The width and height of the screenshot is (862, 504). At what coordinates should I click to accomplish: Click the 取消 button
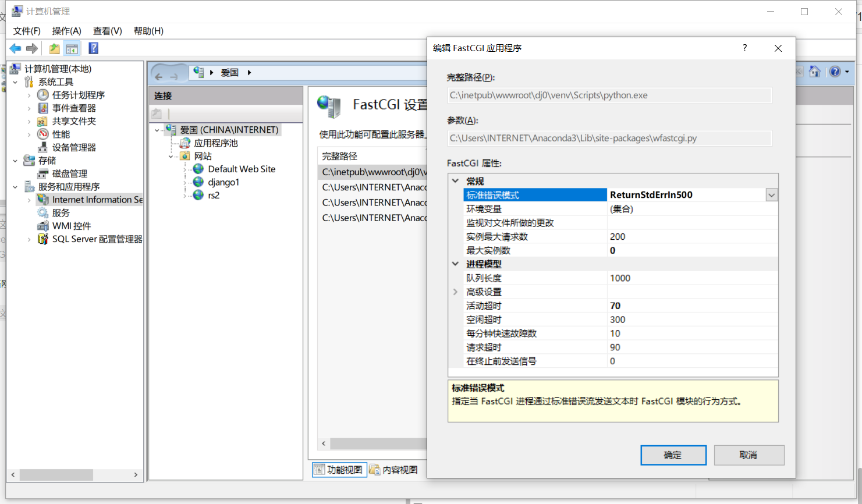(x=749, y=455)
